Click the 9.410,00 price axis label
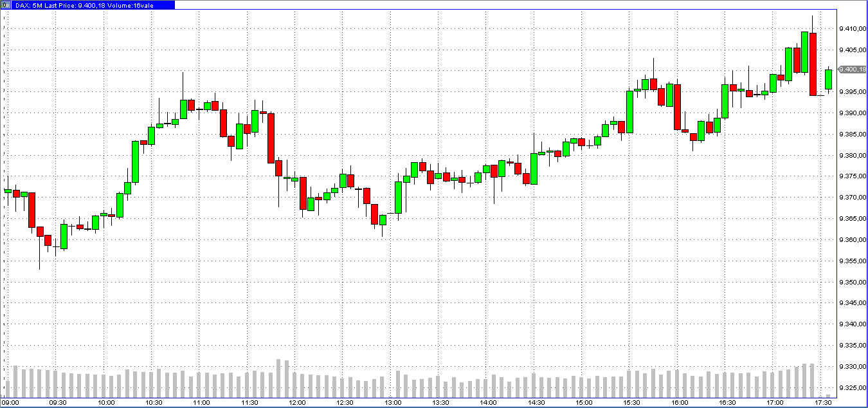The width and height of the screenshot is (868, 408). pyautogui.click(x=851, y=29)
